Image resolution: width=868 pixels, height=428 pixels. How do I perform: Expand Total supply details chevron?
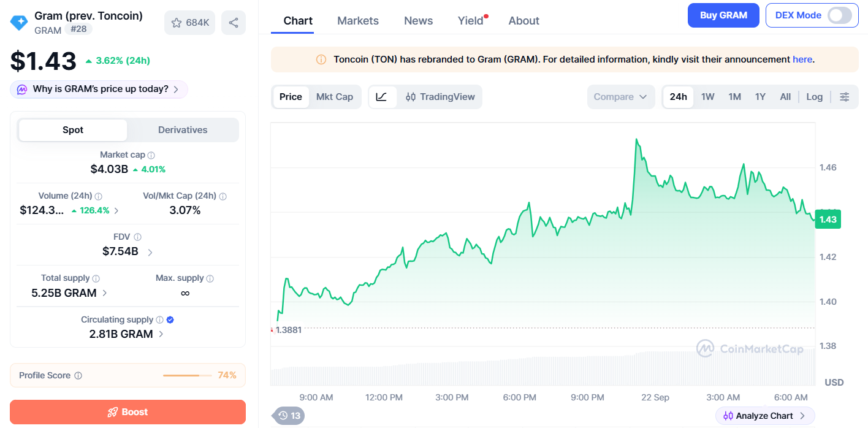(104, 293)
